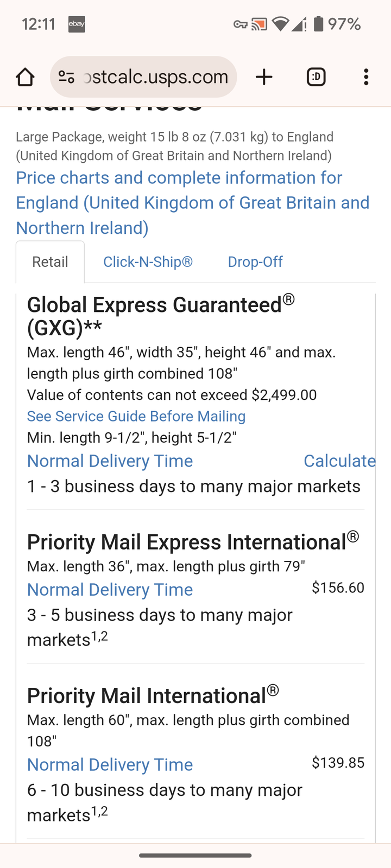Image resolution: width=391 pixels, height=868 pixels.
Task: Click Calculate for Global Express Guaranteed
Action: click(x=339, y=461)
